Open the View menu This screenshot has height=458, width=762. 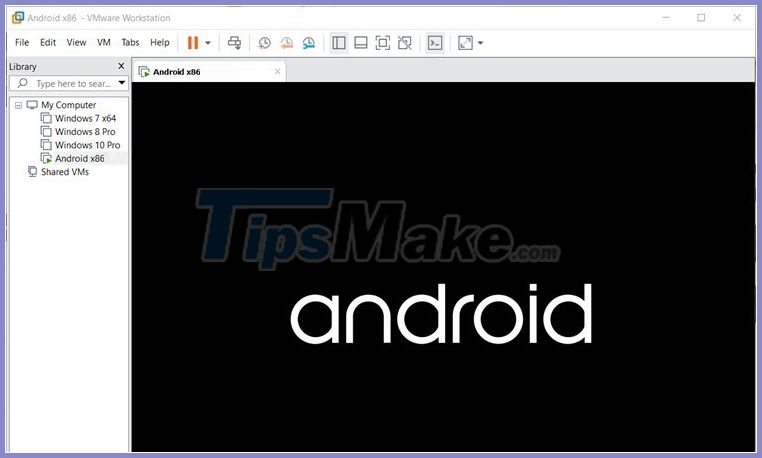(76, 42)
